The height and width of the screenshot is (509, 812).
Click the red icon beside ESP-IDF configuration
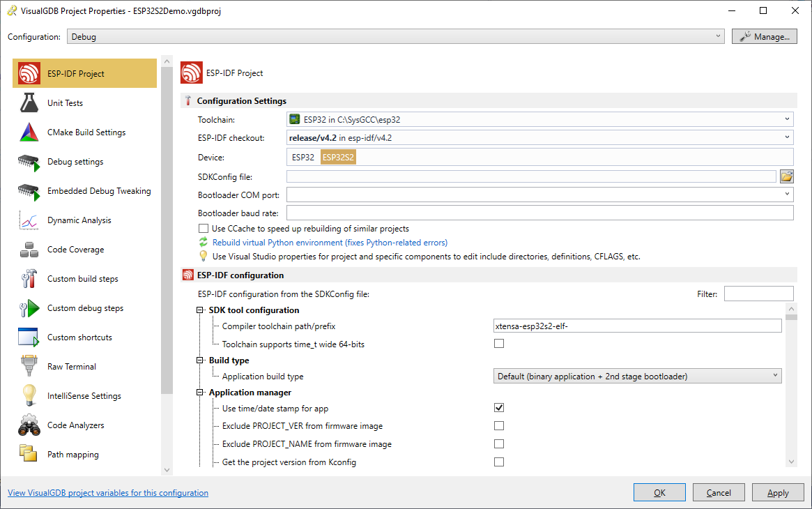[188, 275]
